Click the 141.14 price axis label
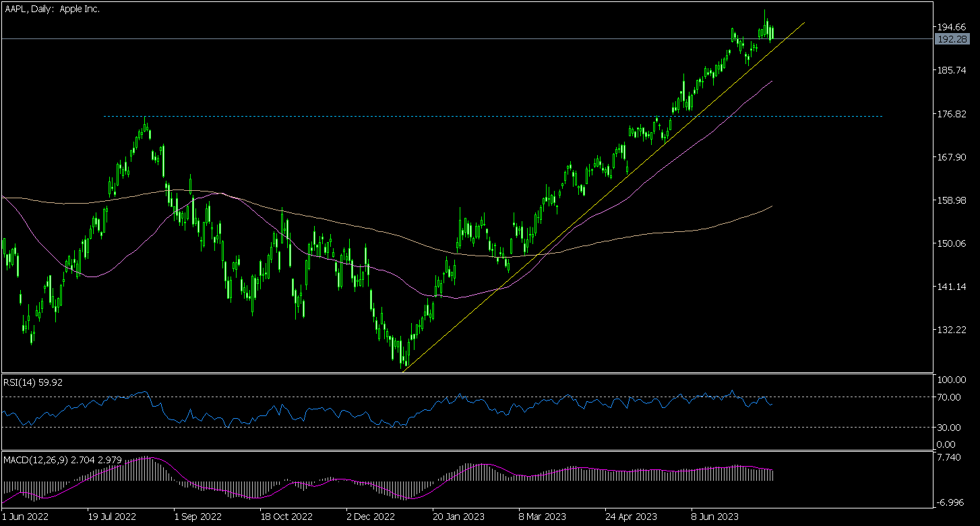This screenshot has width=980, height=526. [950, 287]
